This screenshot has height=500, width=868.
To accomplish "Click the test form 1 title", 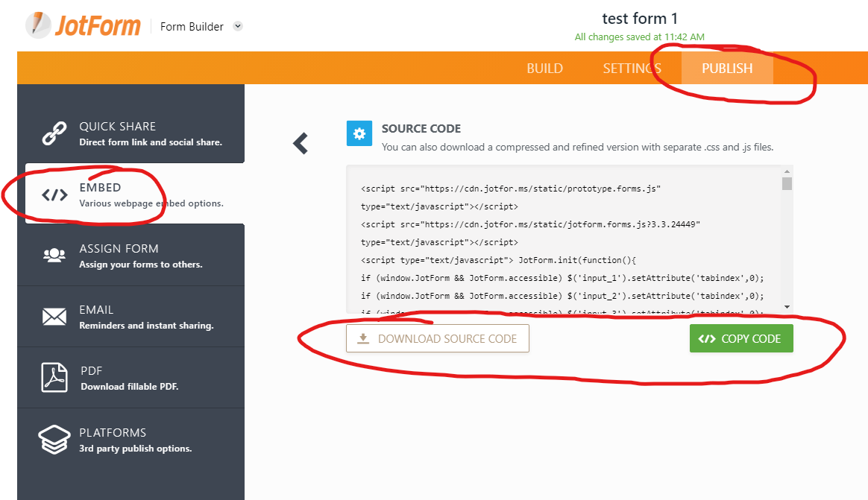I will [x=639, y=19].
